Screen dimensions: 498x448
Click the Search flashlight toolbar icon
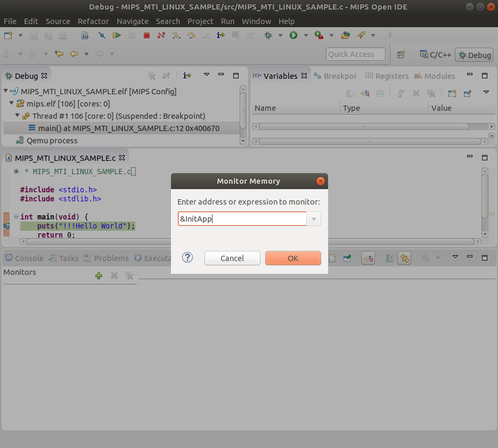(361, 35)
